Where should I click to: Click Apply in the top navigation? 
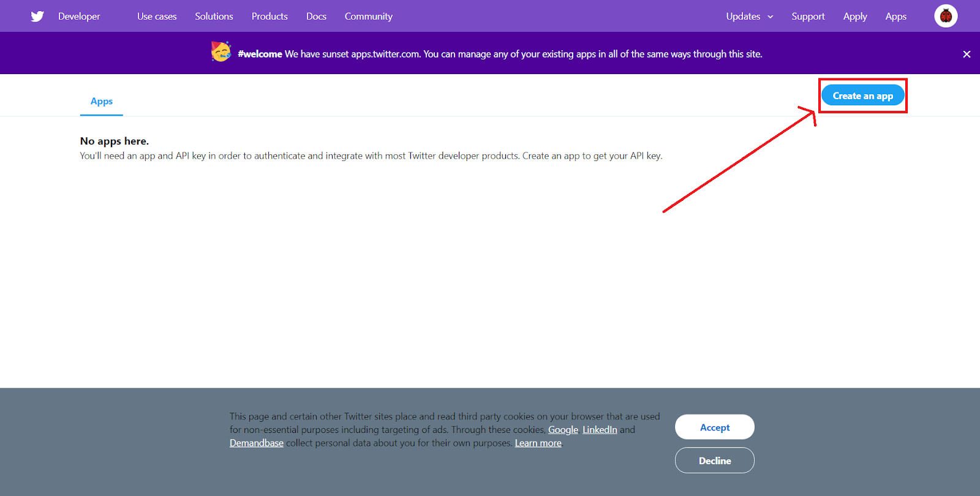(855, 17)
